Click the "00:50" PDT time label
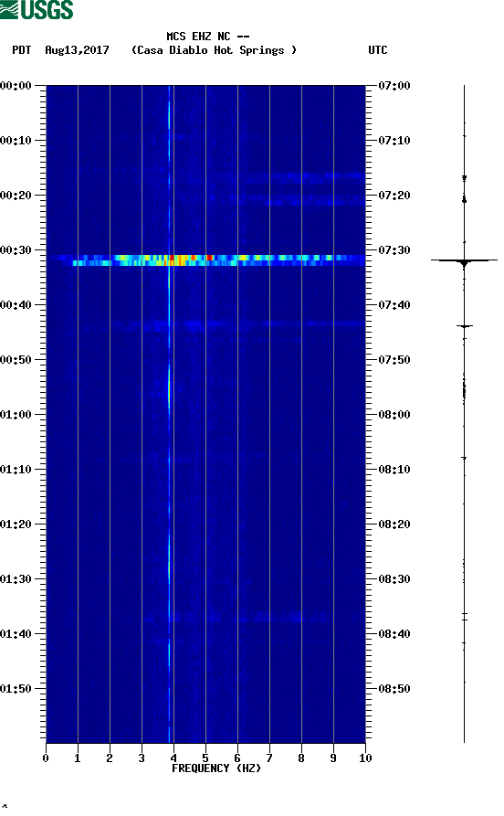 click(16, 360)
